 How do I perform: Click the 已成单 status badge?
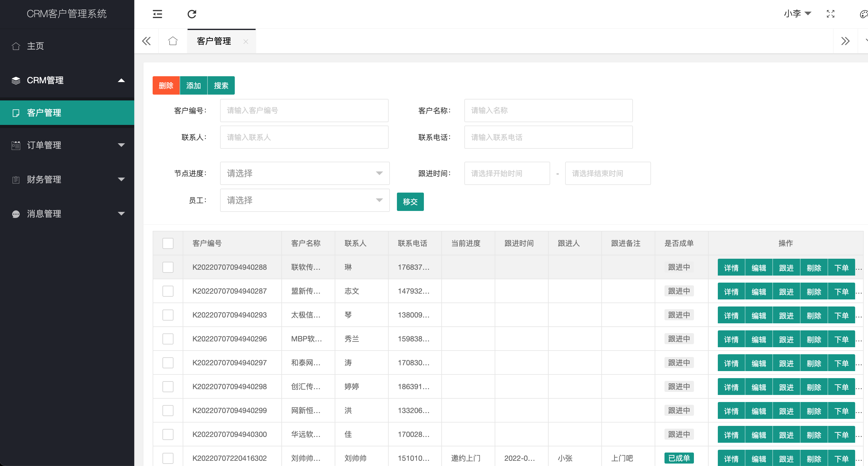pyautogui.click(x=679, y=458)
